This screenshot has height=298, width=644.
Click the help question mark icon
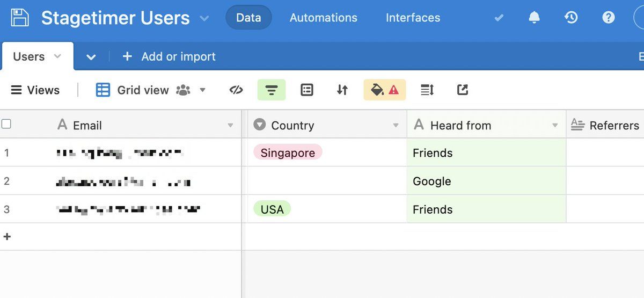tap(608, 18)
